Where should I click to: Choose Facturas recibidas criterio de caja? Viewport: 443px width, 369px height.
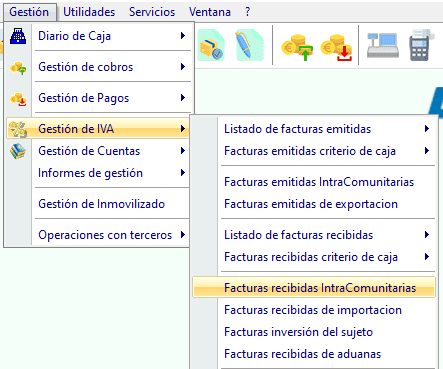pos(314,257)
